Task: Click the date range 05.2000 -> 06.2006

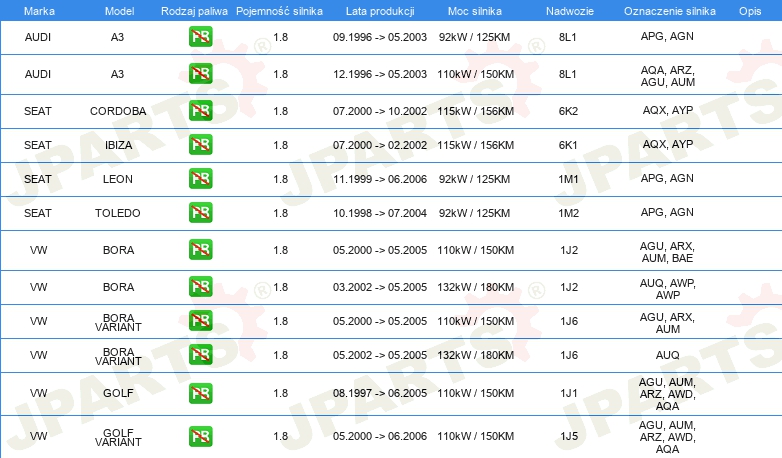Action: click(380, 436)
